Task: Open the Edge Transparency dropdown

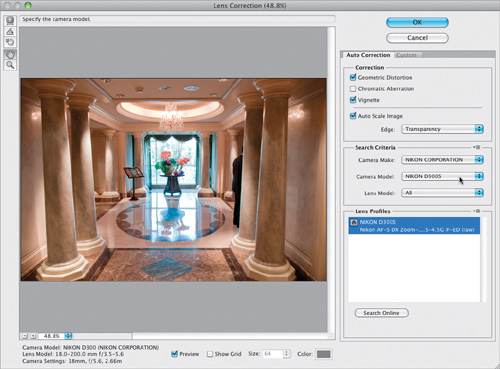Action: 442,129
